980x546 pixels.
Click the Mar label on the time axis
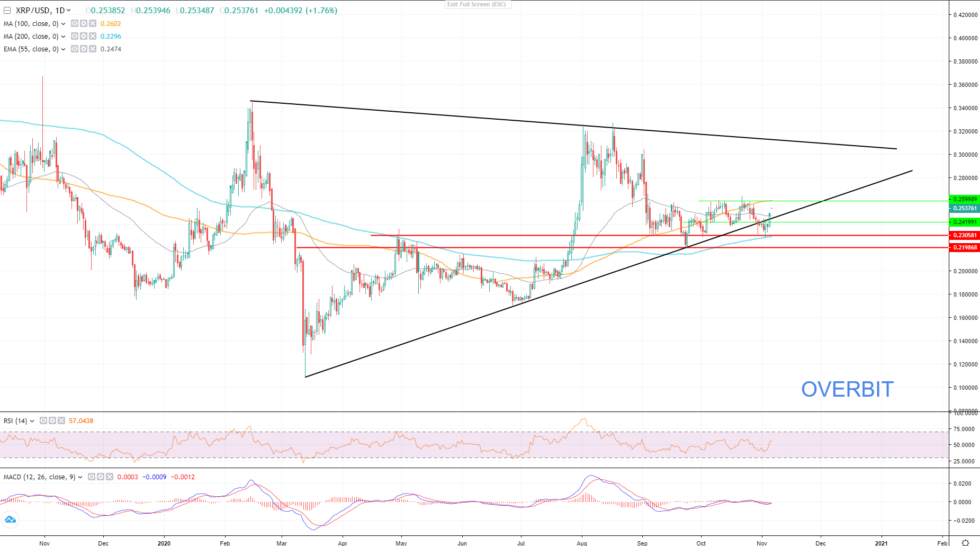coord(282,543)
